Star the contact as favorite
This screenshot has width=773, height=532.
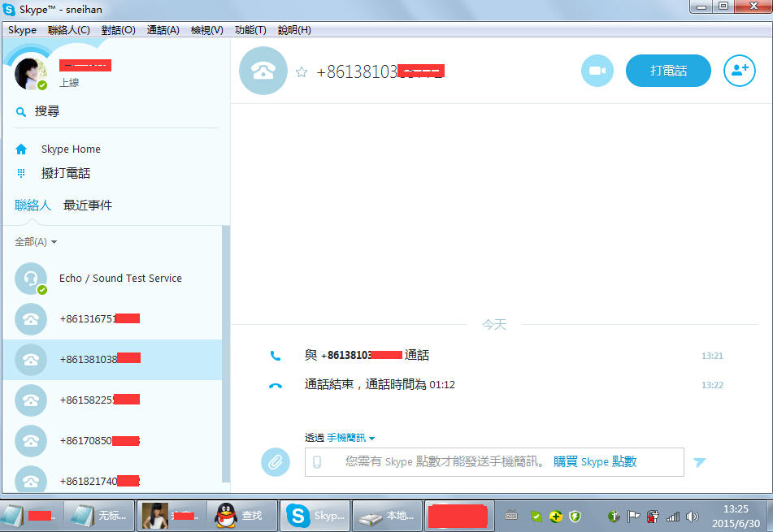click(302, 72)
